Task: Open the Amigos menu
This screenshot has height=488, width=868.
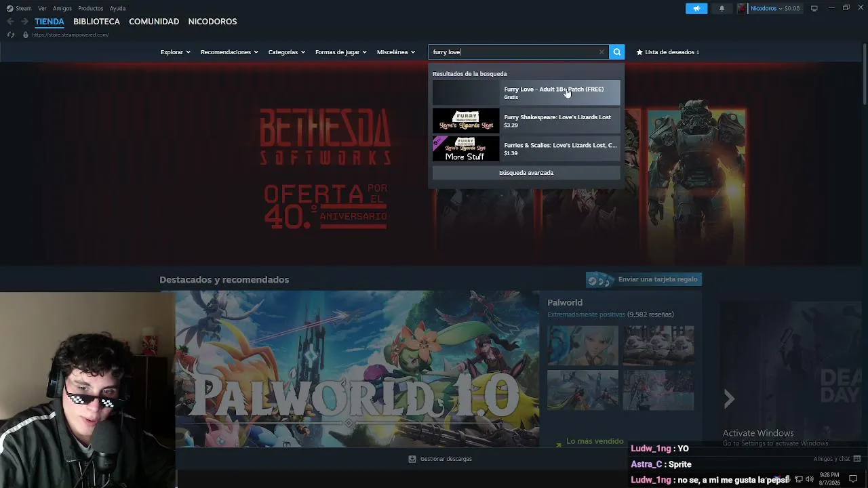Action: coord(62,9)
